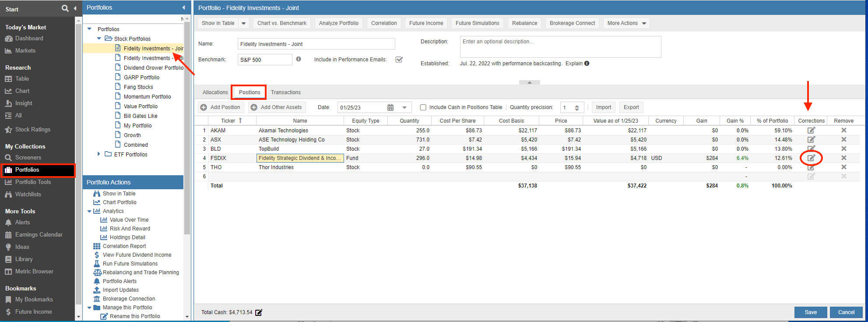The width and height of the screenshot is (868, 322).
Task: Expand the ETF Portfolios folder
Action: [98, 154]
